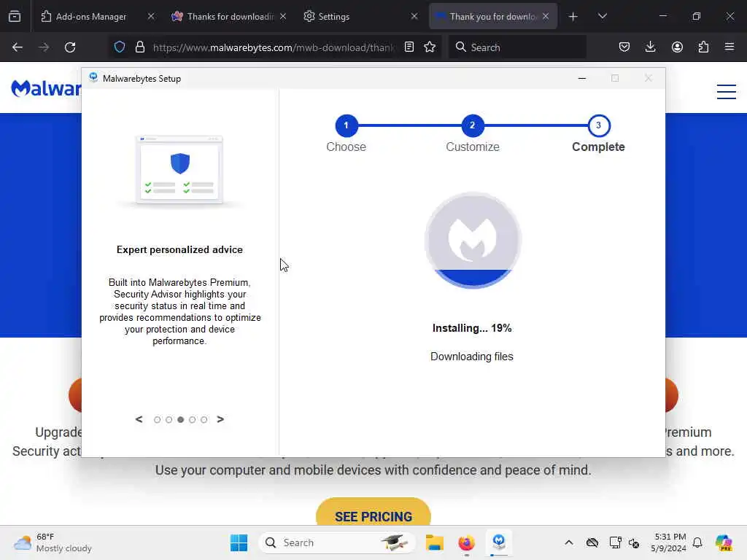
Task: Open the Pocket save icon
Action: 624,47
